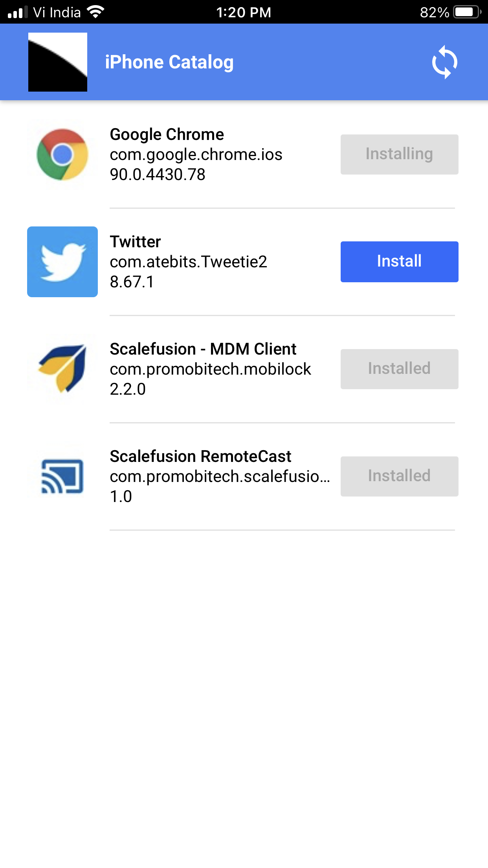Tap the Wi-Fi status icon
This screenshot has height=868, width=488.
tap(96, 12)
